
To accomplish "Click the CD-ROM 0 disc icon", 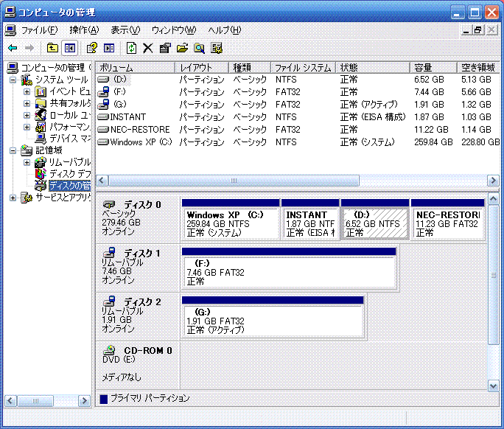I will (x=109, y=350).
